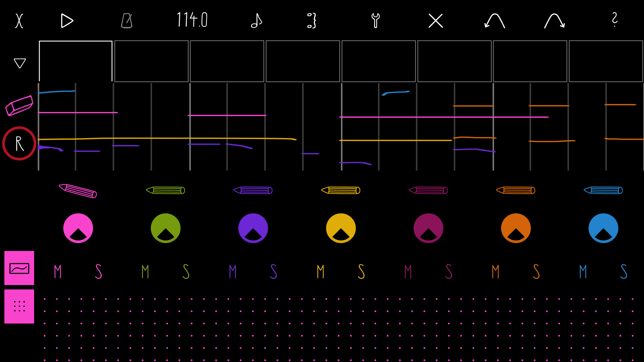Solo the yellow track (S)
Viewport: 644px width, 362px height.
tap(361, 272)
